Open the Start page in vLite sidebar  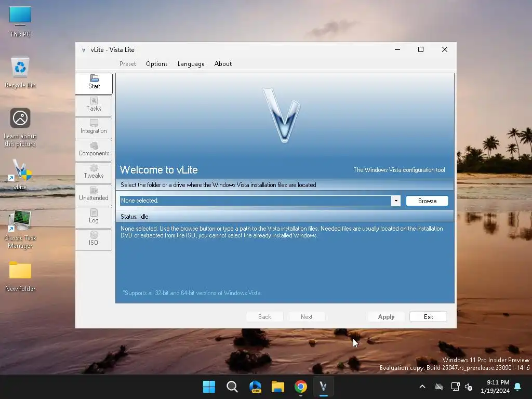coord(94,84)
